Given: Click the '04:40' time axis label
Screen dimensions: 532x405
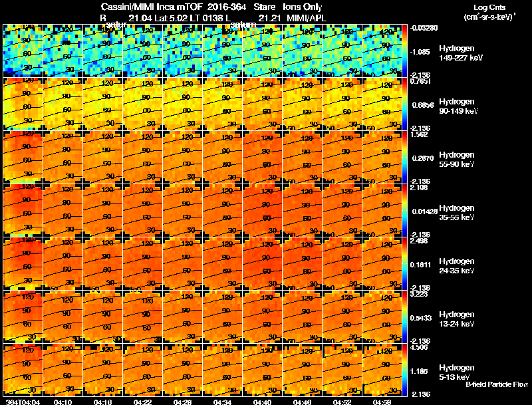Looking at the screenshot, I should tap(262, 402).
